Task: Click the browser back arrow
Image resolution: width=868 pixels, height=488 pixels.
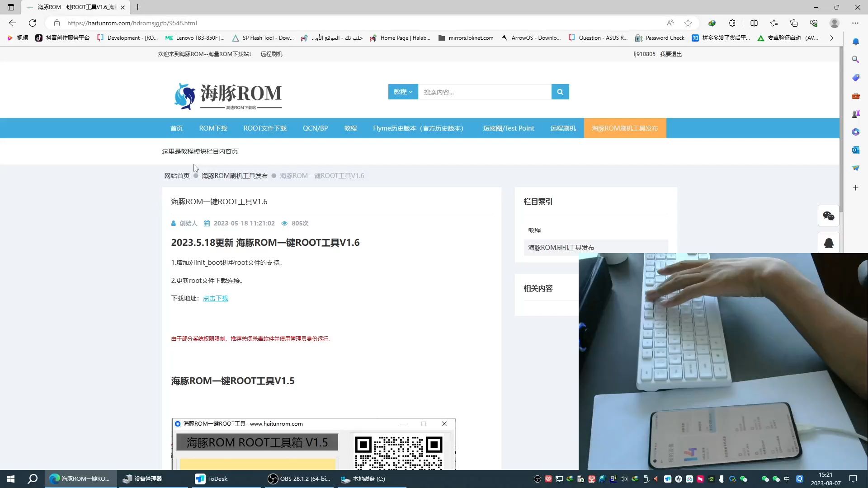Action: 13,23
